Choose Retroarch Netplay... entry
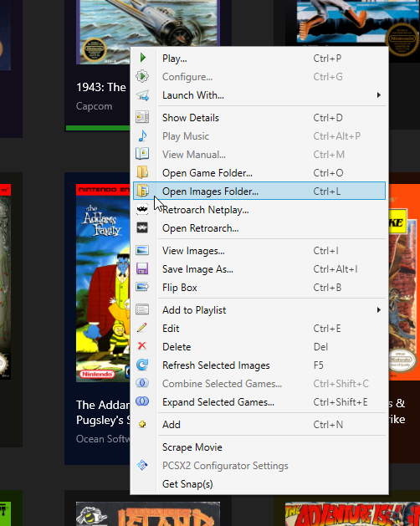 [x=259, y=210]
